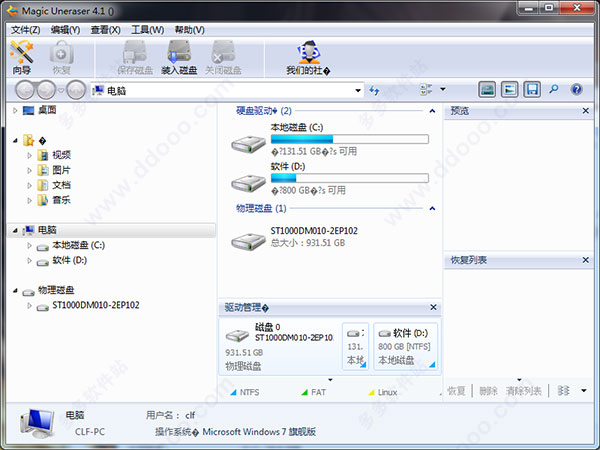600x450 pixels.
Task: Click 恢复 in recovery list bar
Action: coord(457,391)
